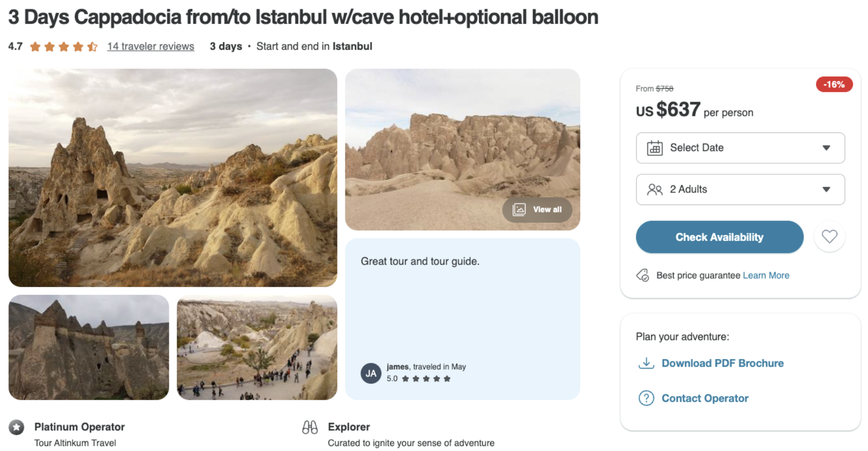Image resolution: width=868 pixels, height=451 pixels.
Task: Click the JA reviewer avatar
Action: 371,374
